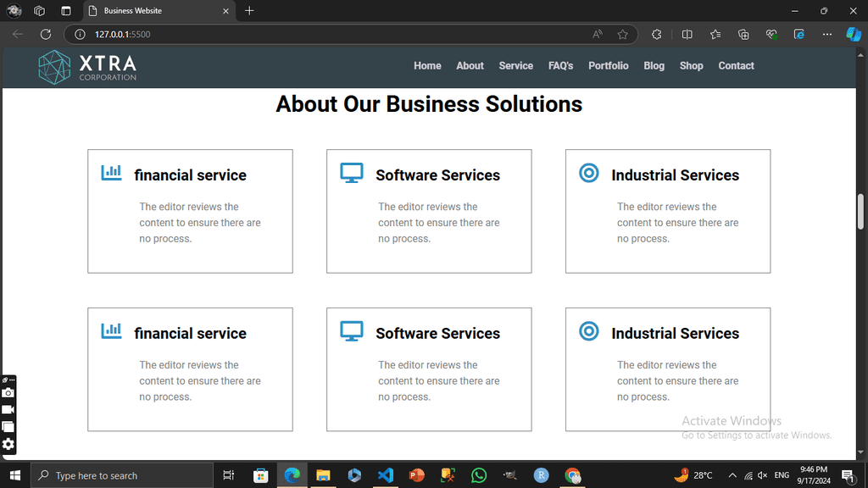Open Copilot icon in browser toolbar
868x488 pixels.
tap(853, 34)
